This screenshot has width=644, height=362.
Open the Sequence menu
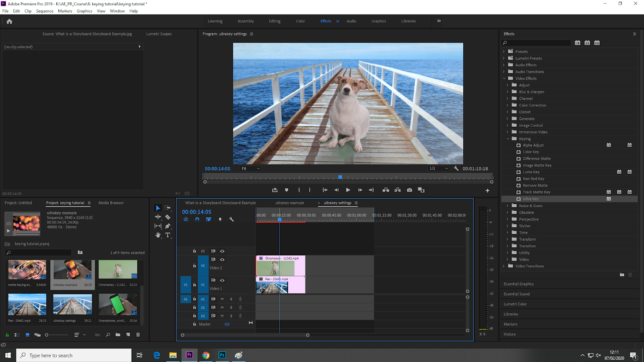[45, 11]
